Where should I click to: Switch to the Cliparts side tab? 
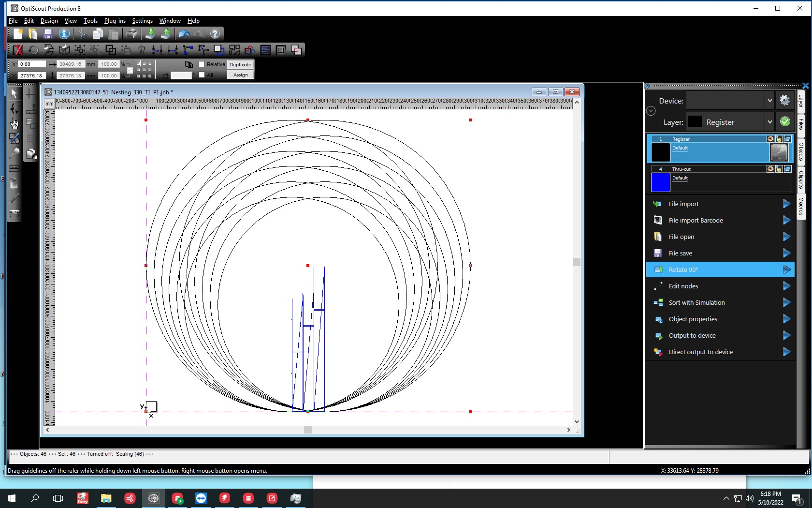point(801,179)
